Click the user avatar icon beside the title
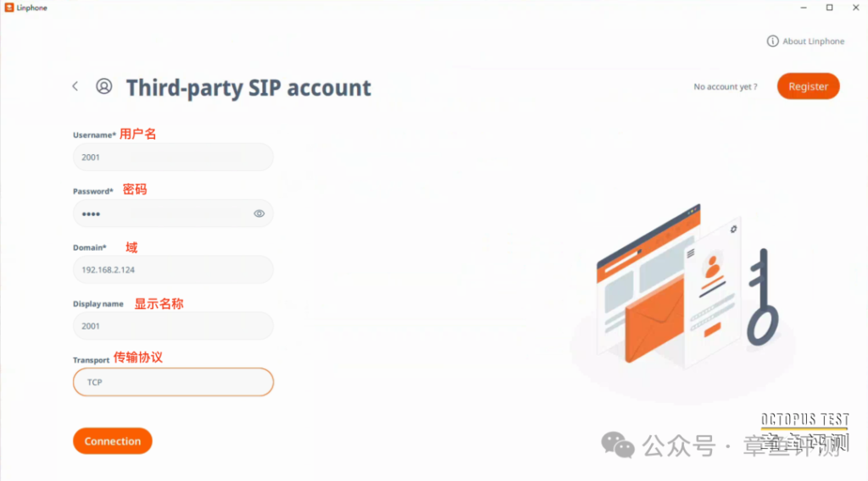The width and height of the screenshot is (868, 481). pos(103,86)
